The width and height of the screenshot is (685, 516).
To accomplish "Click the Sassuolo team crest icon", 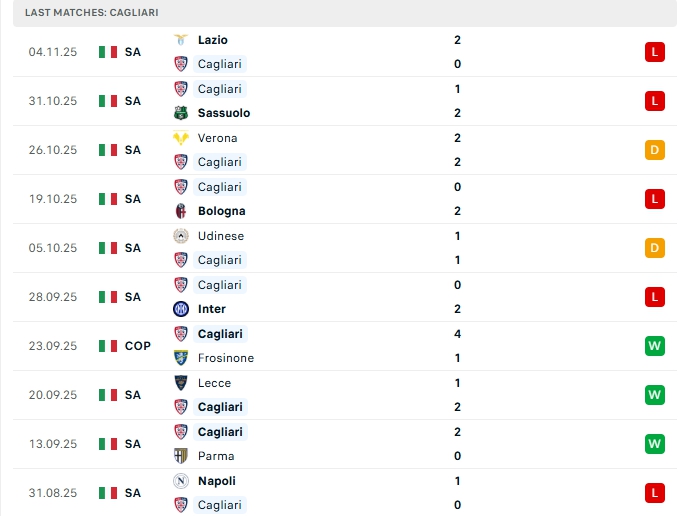I will pyautogui.click(x=181, y=113).
